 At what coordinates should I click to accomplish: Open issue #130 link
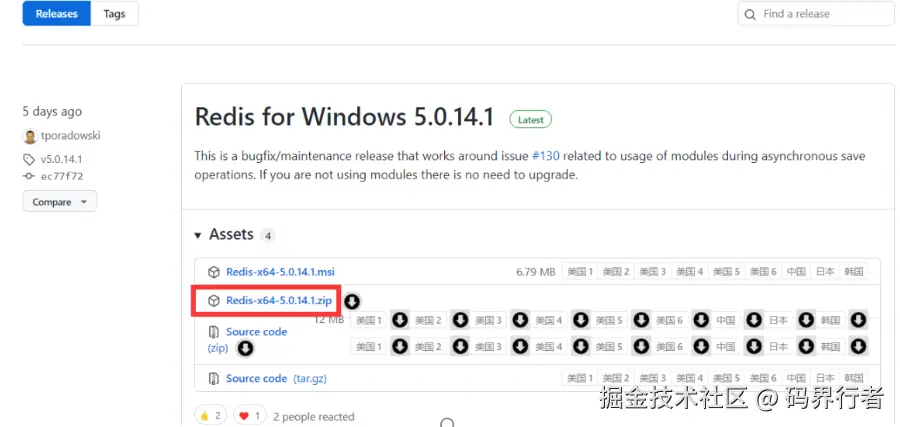(546, 156)
